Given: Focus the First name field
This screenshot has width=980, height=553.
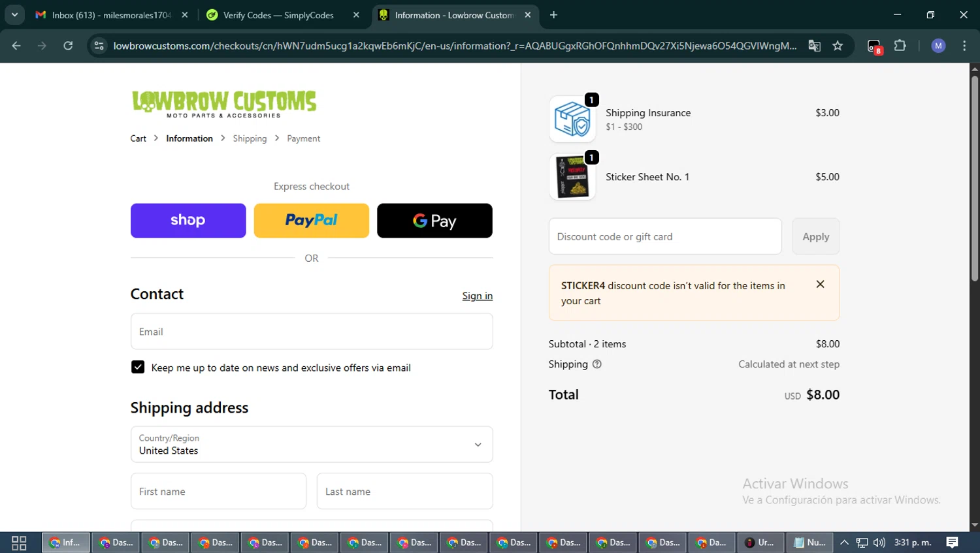Looking at the screenshot, I should pyautogui.click(x=218, y=491).
